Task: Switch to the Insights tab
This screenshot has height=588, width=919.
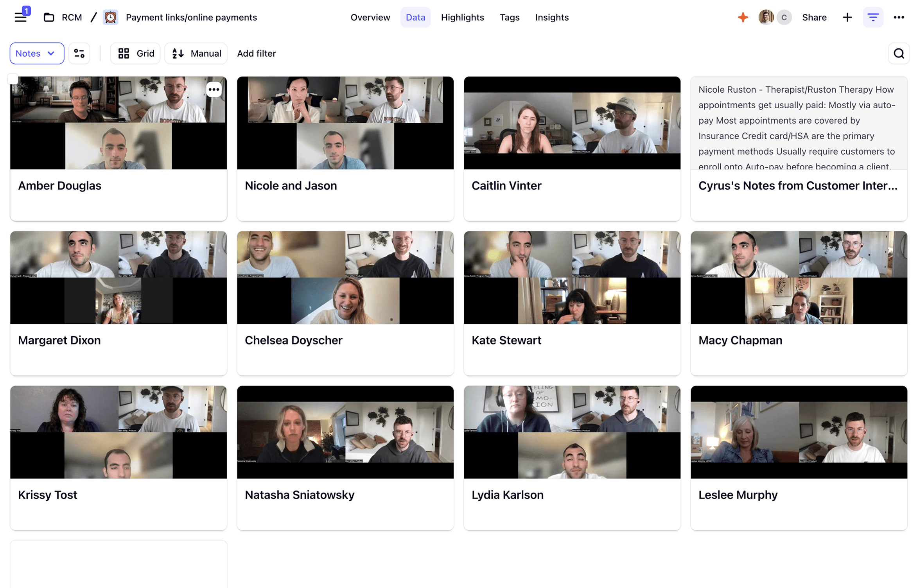Action: pos(551,17)
